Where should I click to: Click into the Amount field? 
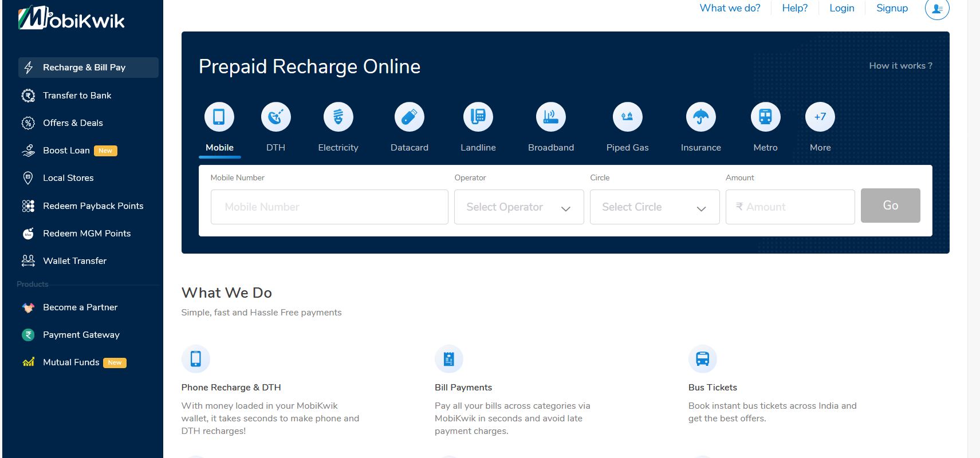(790, 207)
